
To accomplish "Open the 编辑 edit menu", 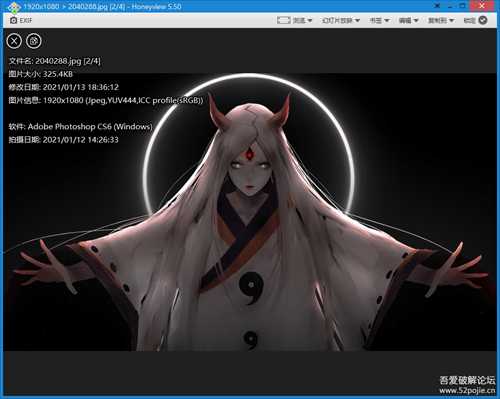I will click(x=408, y=21).
